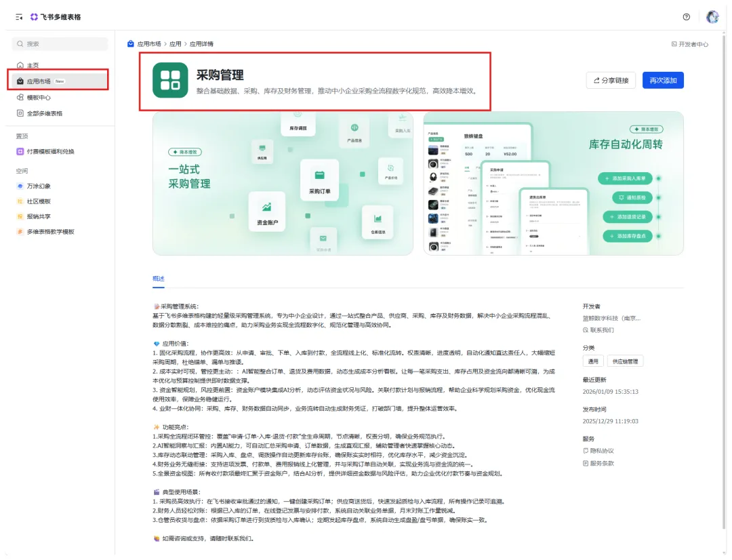This screenshot has height=560, width=732.
Task: Open the 社区模板 space
Action: point(60,201)
